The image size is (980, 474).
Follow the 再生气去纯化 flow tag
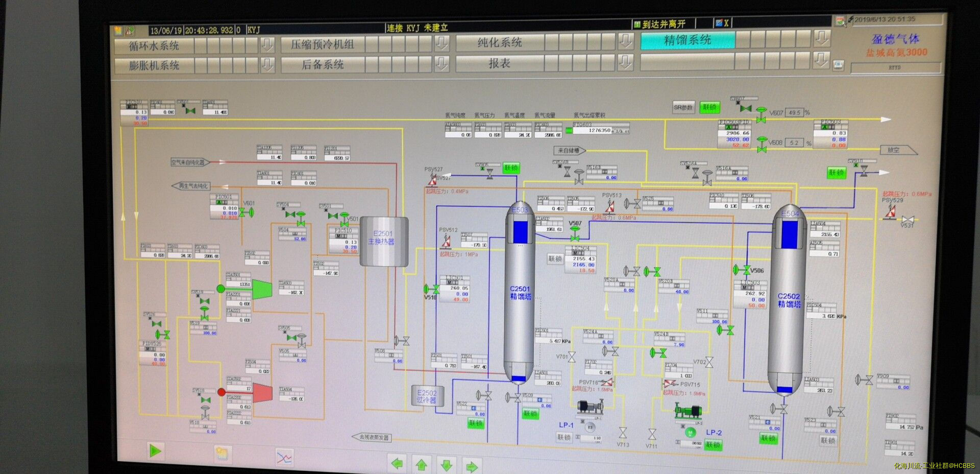pos(191,186)
